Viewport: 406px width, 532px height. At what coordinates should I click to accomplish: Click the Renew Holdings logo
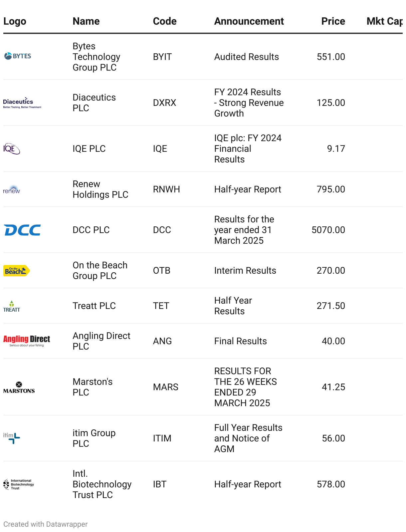tap(12, 189)
